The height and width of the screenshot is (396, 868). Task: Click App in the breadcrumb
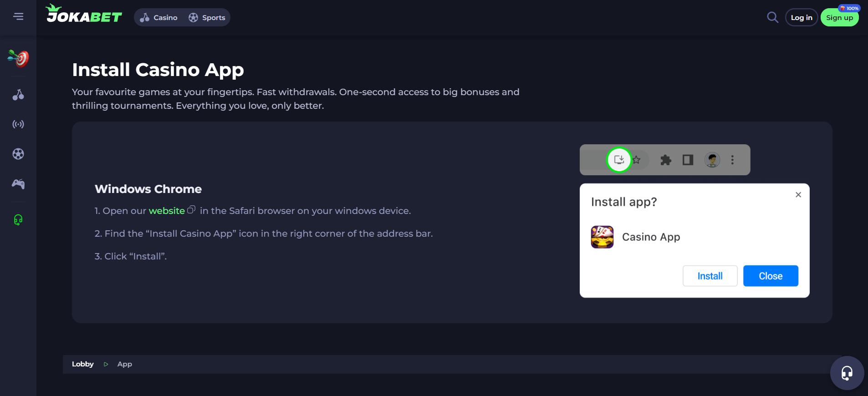pos(125,364)
